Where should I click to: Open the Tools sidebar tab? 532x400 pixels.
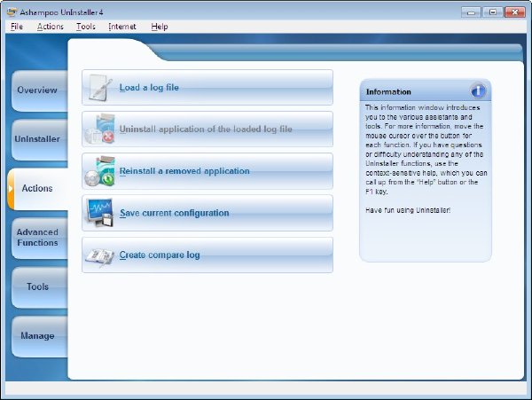(39, 287)
